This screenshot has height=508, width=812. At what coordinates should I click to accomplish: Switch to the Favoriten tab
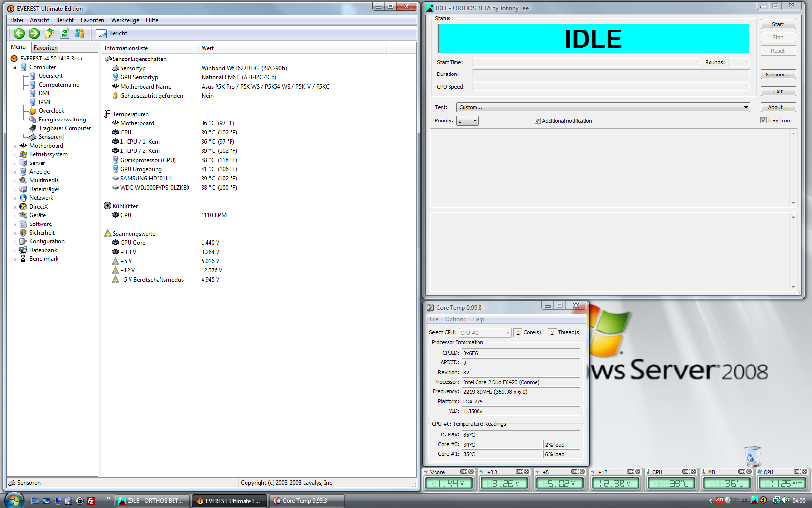45,48
